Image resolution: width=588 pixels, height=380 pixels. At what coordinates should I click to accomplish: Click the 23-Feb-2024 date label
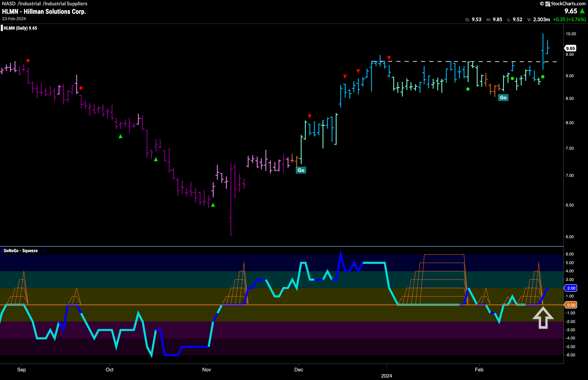point(14,19)
